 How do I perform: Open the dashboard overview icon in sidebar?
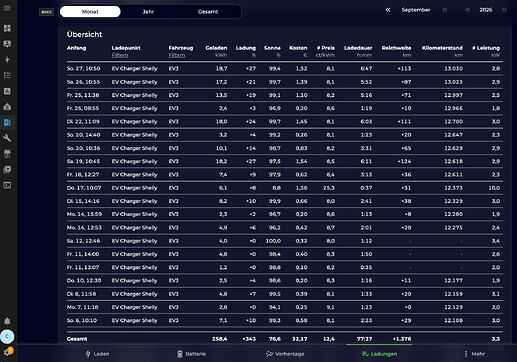tap(7, 28)
